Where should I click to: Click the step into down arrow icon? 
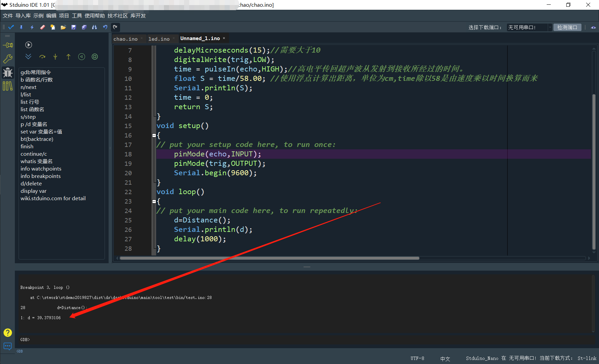pos(55,57)
